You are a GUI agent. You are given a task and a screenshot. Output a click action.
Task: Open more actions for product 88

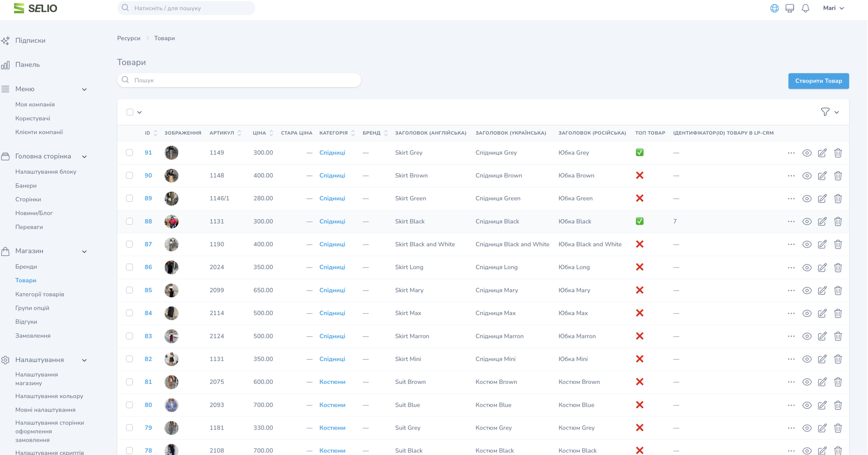[x=791, y=222]
